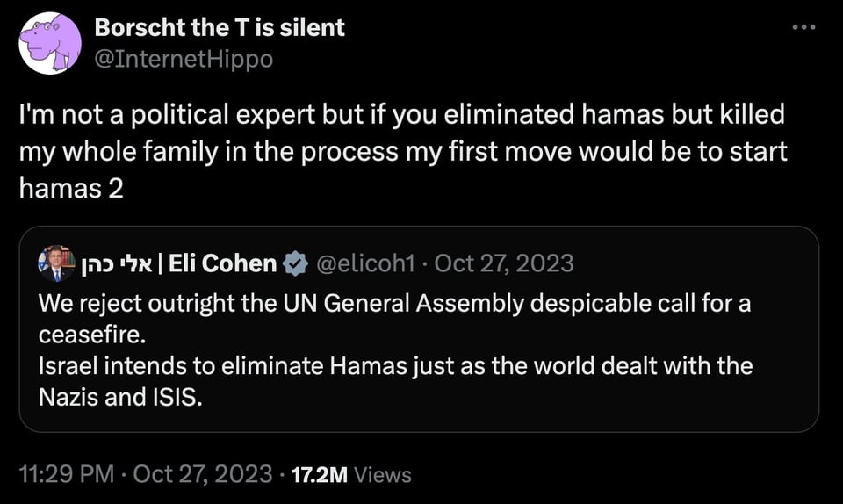Screen dimensions: 843x504
Task: Open the three-dot more options menu
Action: tap(803, 27)
